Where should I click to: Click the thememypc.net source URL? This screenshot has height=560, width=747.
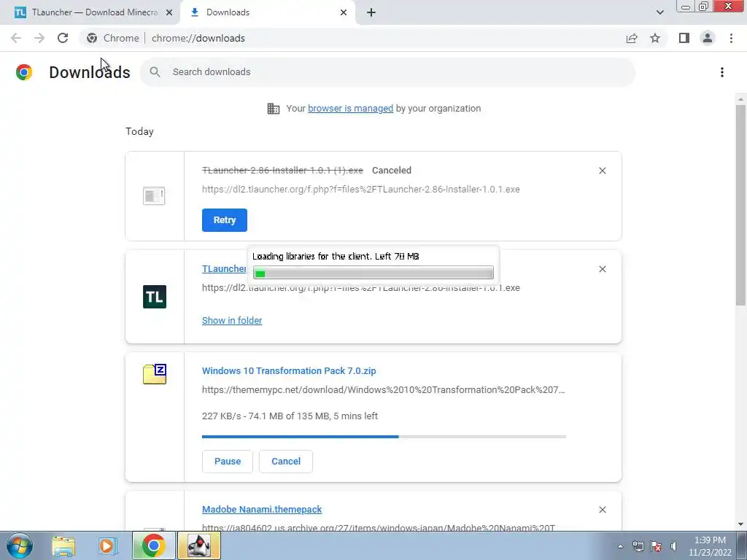(x=384, y=390)
